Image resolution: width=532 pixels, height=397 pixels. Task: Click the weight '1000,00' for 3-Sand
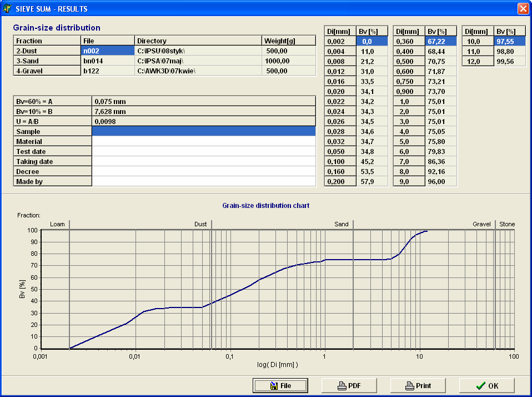coord(289,61)
